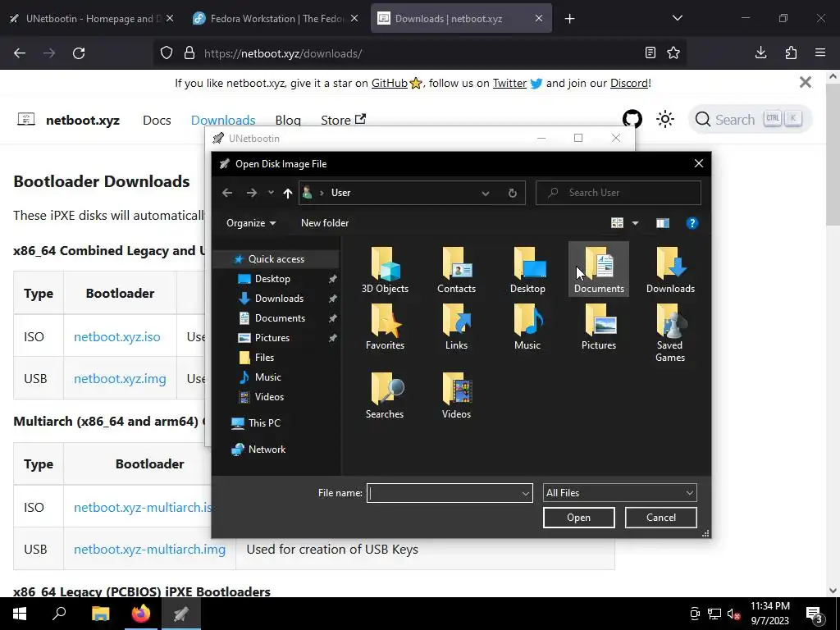Click the Search User field

pos(619,193)
